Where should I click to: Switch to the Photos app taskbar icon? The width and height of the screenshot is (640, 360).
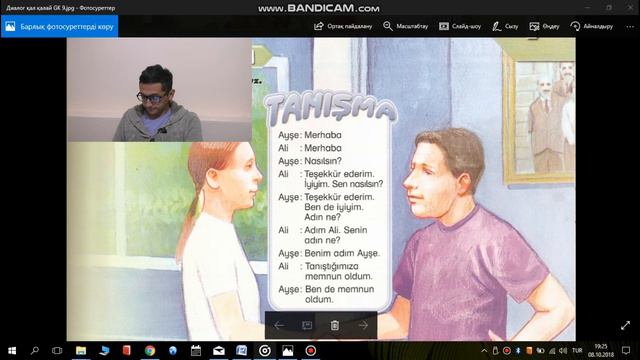point(288,351)
